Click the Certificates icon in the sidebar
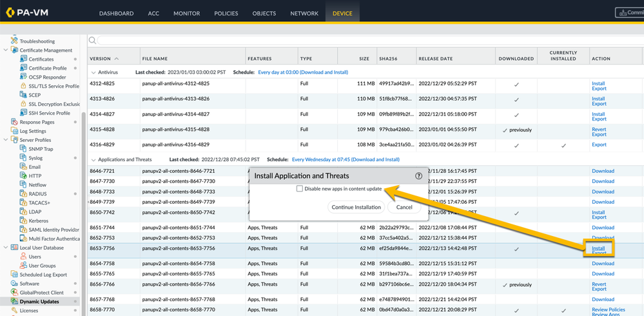Screen dimensions: 644x316 coord(23,59)
